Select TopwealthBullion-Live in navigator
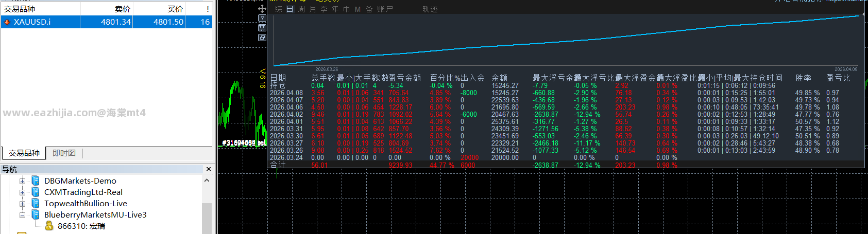Image resolution: width=868 pixels, height=234 pixels. 86,204
